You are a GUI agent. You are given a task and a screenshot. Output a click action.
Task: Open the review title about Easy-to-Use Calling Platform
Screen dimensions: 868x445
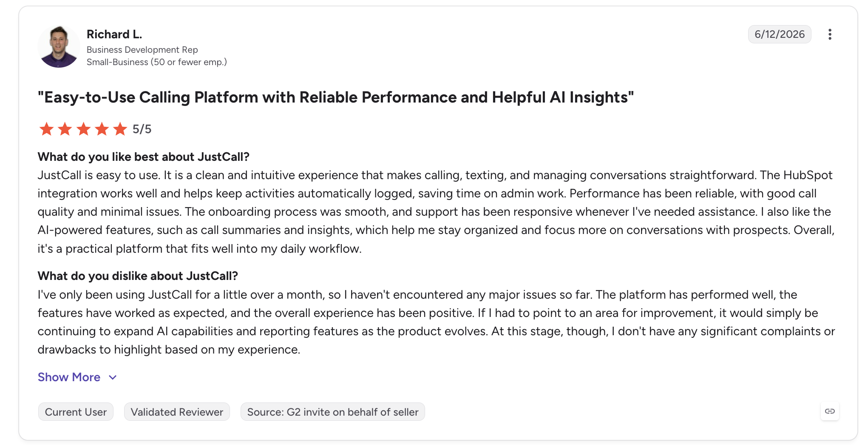[x=336, y=97]
